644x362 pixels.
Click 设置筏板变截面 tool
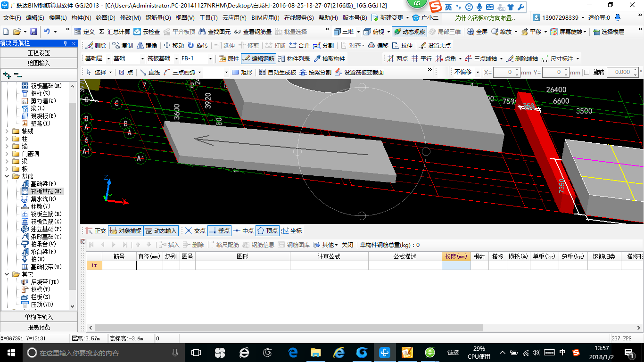[359, 72]
